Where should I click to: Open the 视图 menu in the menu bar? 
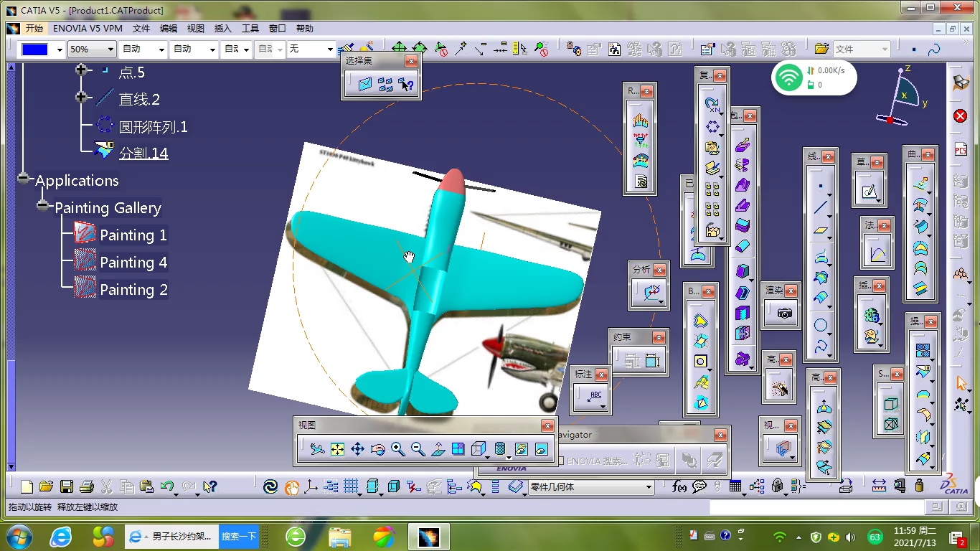[x=196, y=29]
